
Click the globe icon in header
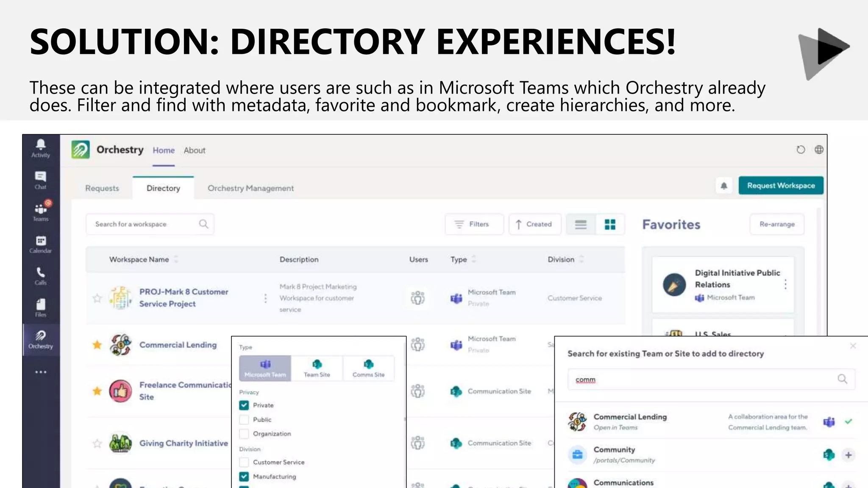[819, 150]
